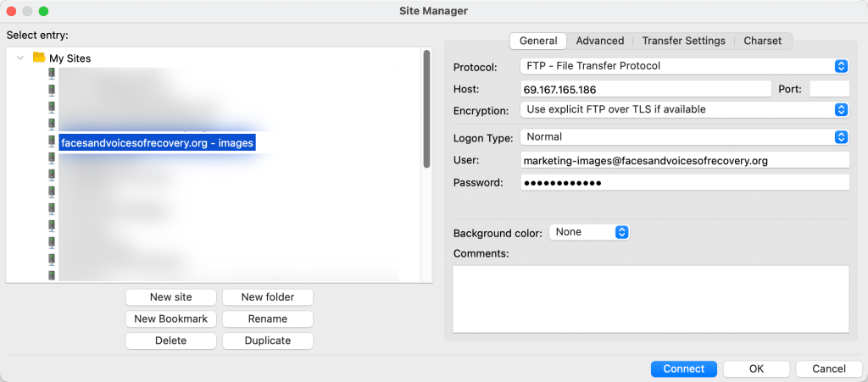
Task: Click the Comments text area
Action: (x=650, y=298)
